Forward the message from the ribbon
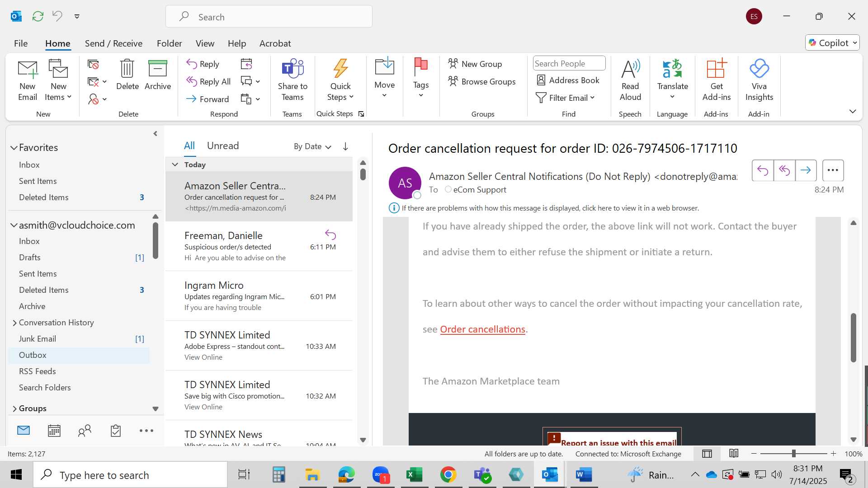Image resolution: width=868 pixels, height=488 pixels. (x=208, y=99)
